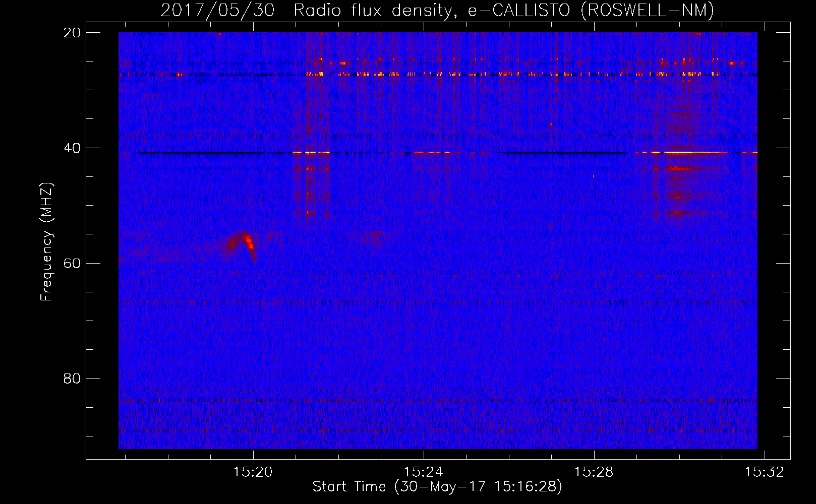This screenshot has width=816, height=504.
Task: Click the 'Frequency (MHZ)' axis label
Action: pos(46,241)
